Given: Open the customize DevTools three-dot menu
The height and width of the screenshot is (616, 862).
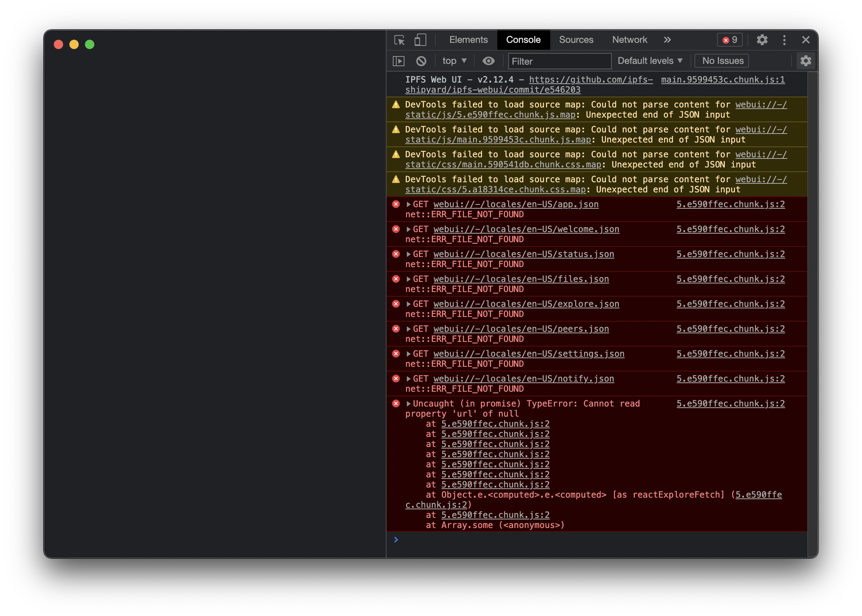Looking at the screenshot, I should (x=784, y=40).
